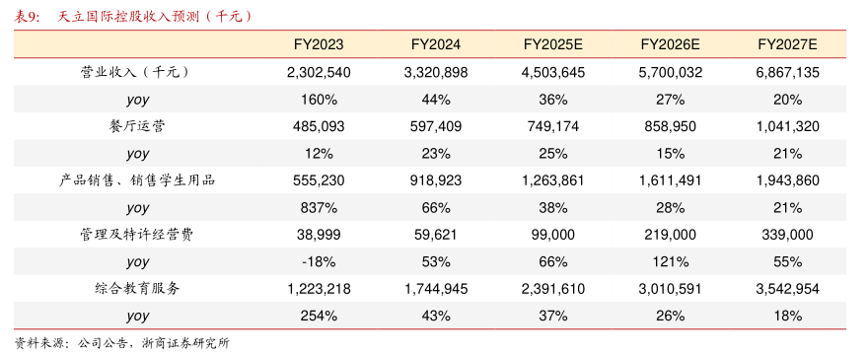Click the 管理及特许经营费 row label
This screenshot has width=868, height=355.
[x=137, y=235]
